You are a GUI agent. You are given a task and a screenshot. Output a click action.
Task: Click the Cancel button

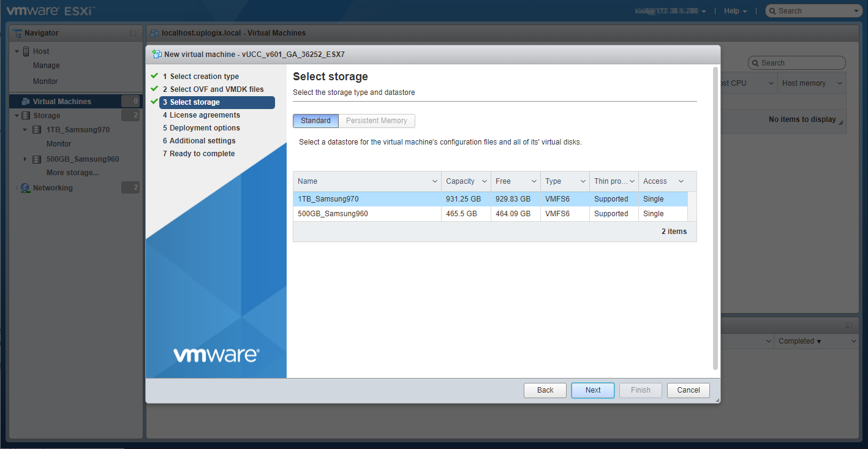point(688,390)
